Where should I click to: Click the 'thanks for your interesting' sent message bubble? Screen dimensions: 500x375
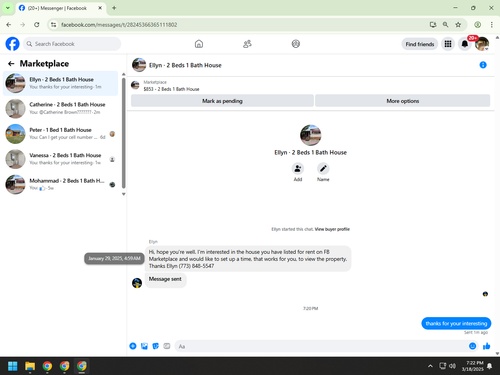click(x=456, y=323)
